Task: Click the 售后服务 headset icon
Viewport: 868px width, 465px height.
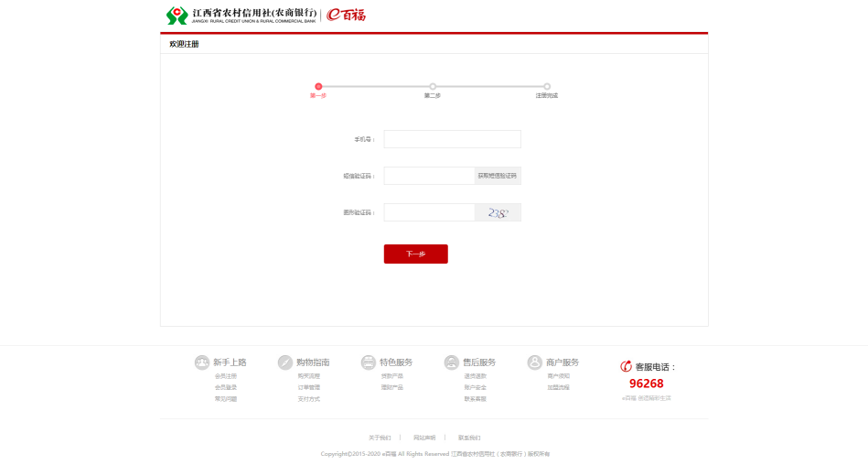Action: click(x=451, y=362)
